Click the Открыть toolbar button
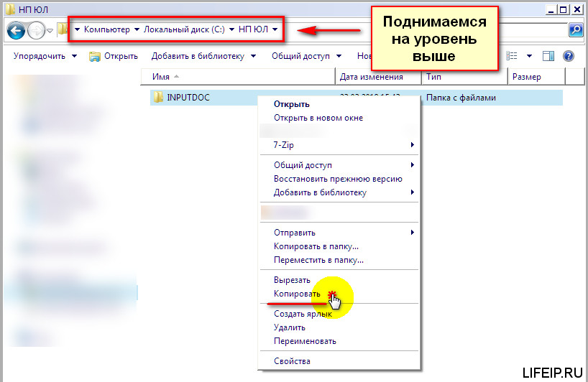The width and height of the screenshot is (588, 382). (x=114, y=56)
